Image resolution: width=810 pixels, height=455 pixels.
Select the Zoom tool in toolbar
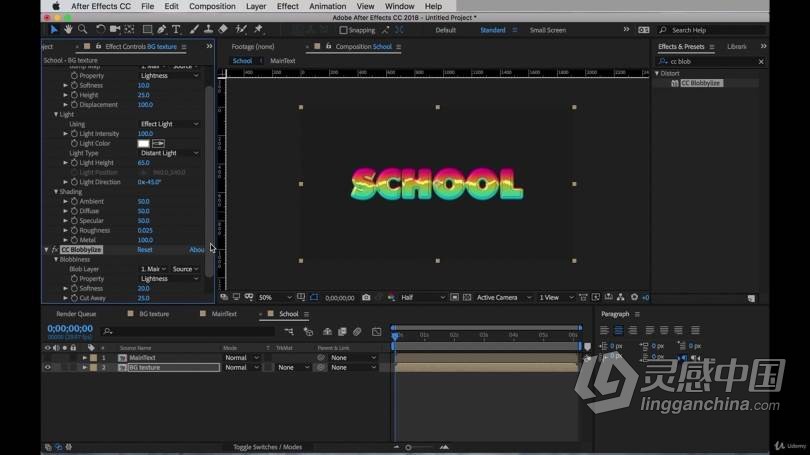[x=82, y=30]
